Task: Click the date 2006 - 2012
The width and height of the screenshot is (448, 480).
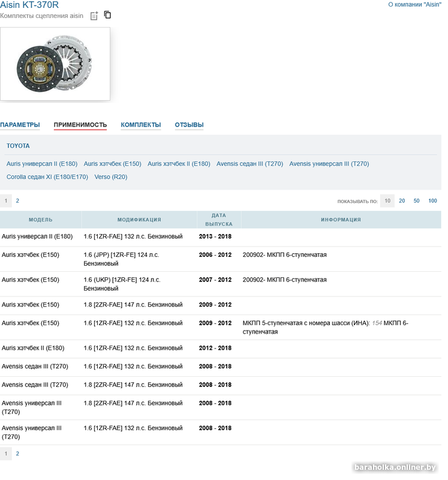Action: 215,255
